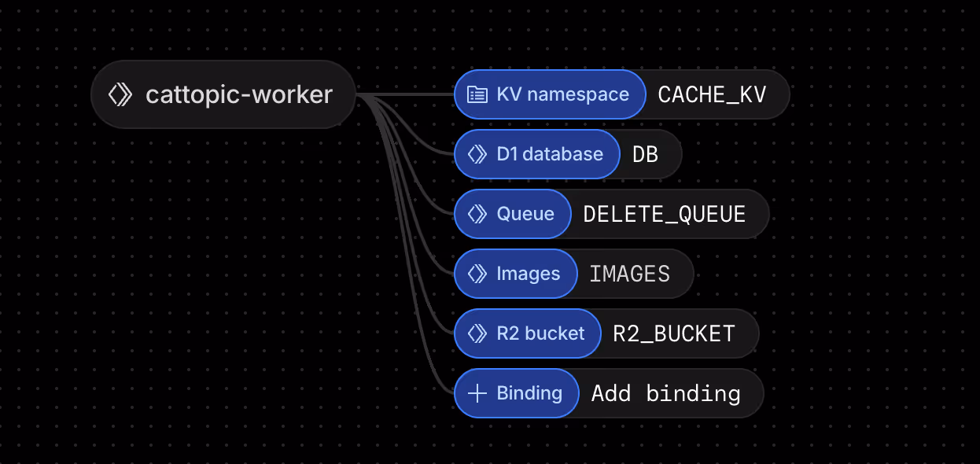Click the Queue binding icon

477,215
